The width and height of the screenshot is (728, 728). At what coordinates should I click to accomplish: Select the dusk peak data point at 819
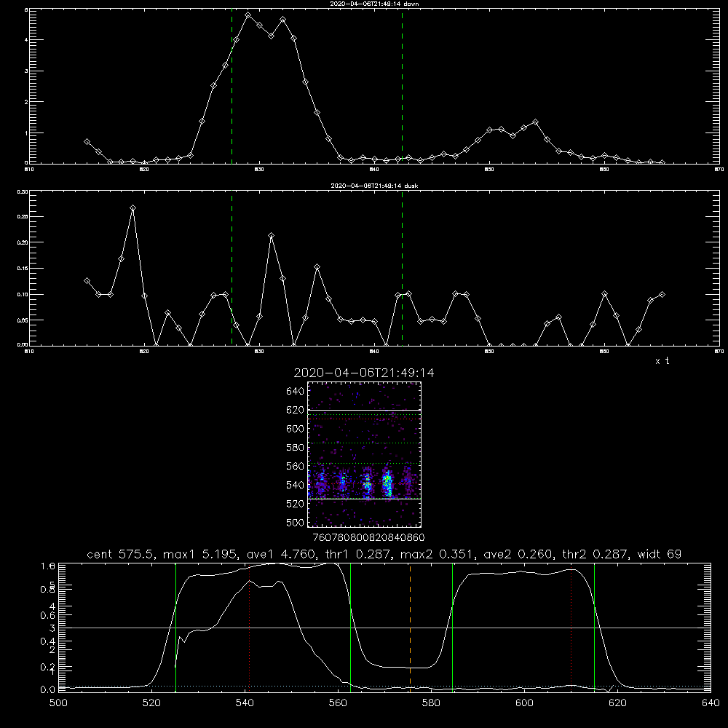pyautogui.click(x=132, y=208)
